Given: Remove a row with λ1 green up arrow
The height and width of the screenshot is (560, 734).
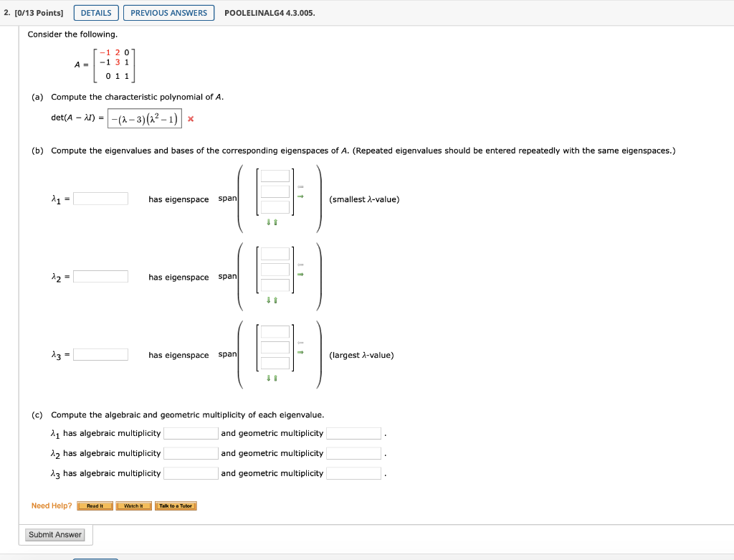Looking at the screenshot, I should [275, 222].
